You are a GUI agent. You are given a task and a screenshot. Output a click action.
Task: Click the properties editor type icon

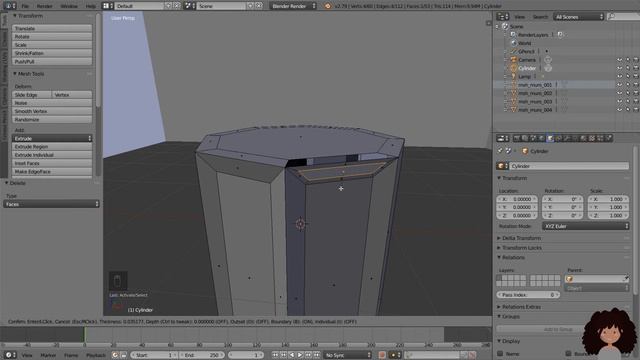(x=502, y=138)
